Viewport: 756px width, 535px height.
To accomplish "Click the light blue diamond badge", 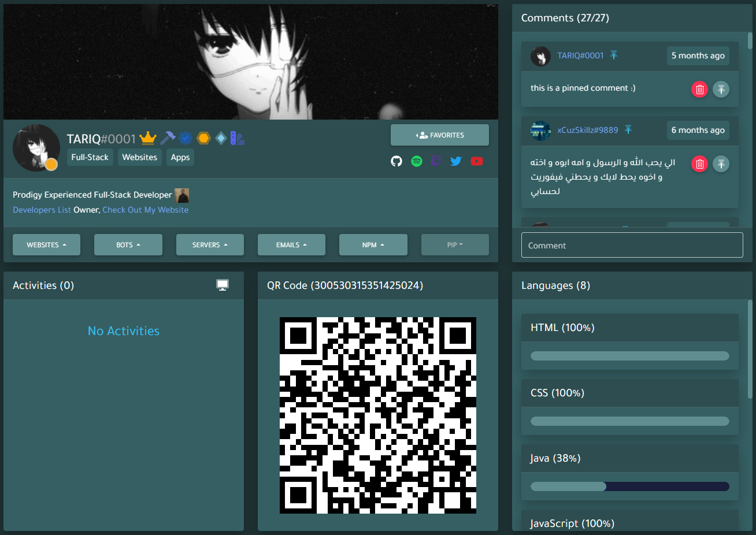I will click(x=221, y=138).
